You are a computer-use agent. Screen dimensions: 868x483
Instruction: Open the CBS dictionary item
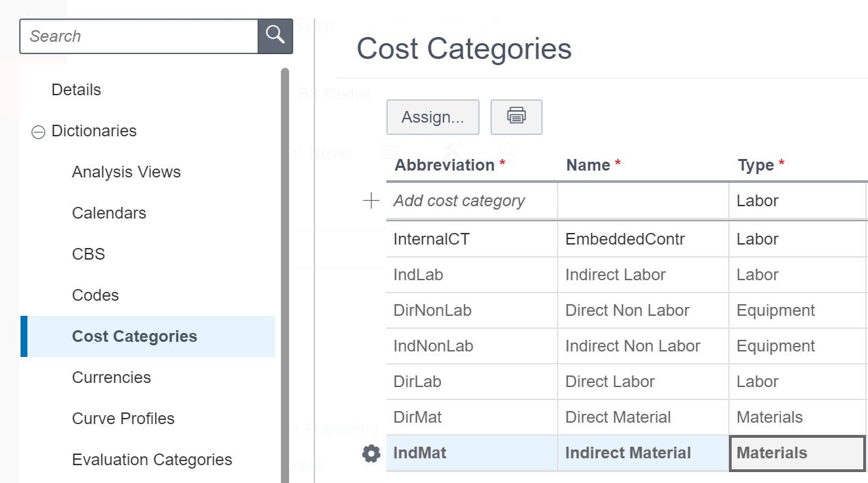pos(88,254)
